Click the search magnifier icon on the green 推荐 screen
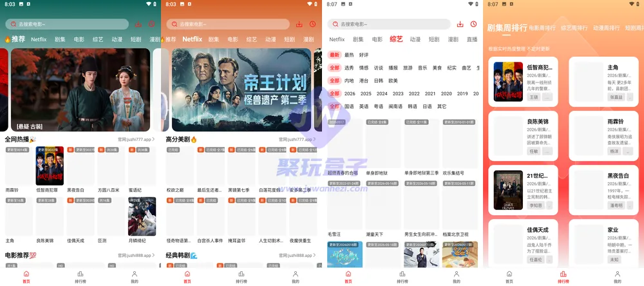The width and height of the screenshot is (644, 286). click(x=13, y=24)
